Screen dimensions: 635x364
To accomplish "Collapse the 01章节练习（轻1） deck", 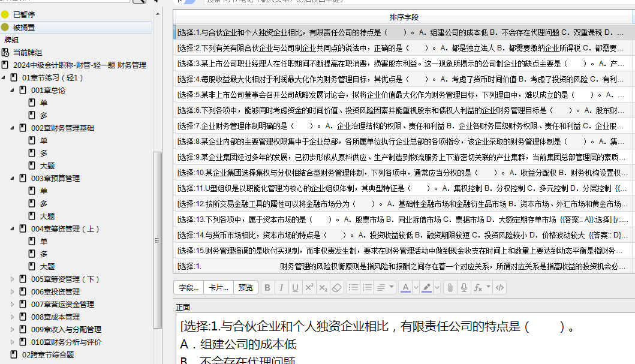I will coord(3,77).
